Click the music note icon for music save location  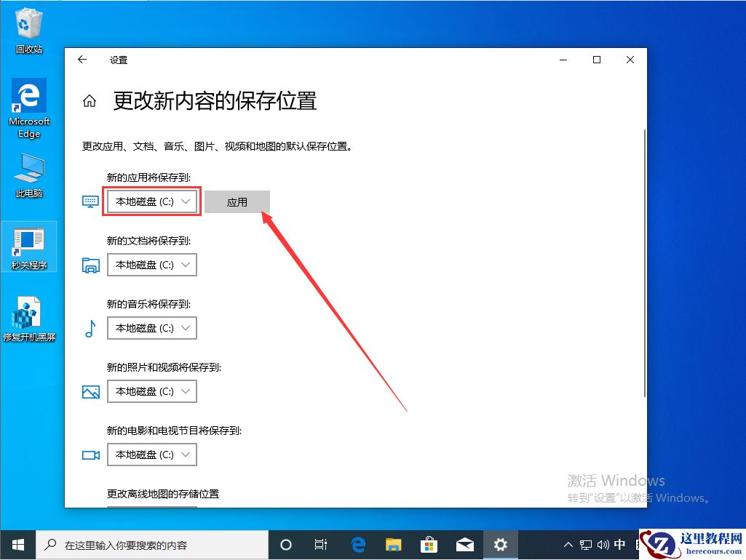click(90, 328)
